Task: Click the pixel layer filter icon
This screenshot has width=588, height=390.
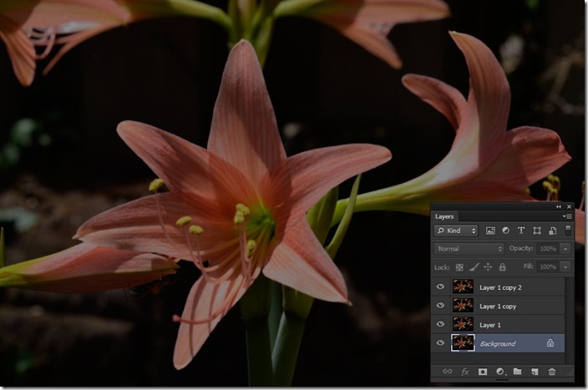Action: pyautogui.click(x=490, y=230)
